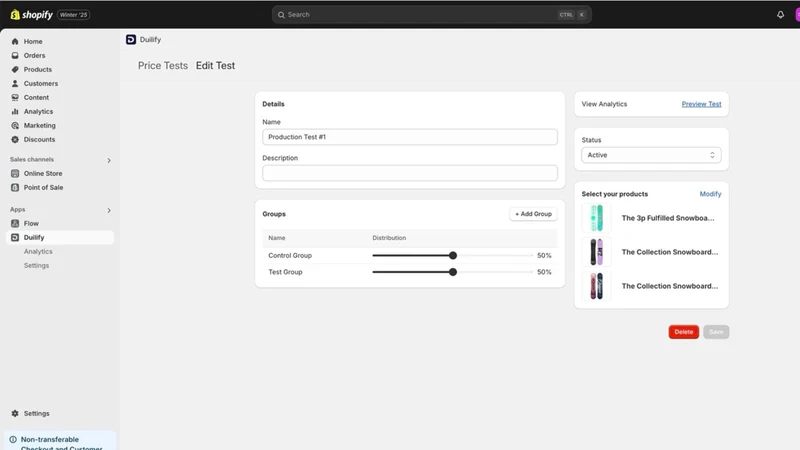Open the Status dropdown showing Active

coord(651,155)
